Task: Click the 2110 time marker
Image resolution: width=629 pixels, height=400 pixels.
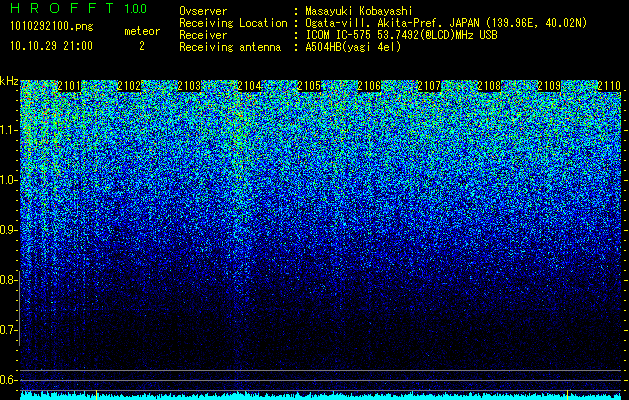Action: click(x=609, y=86)
